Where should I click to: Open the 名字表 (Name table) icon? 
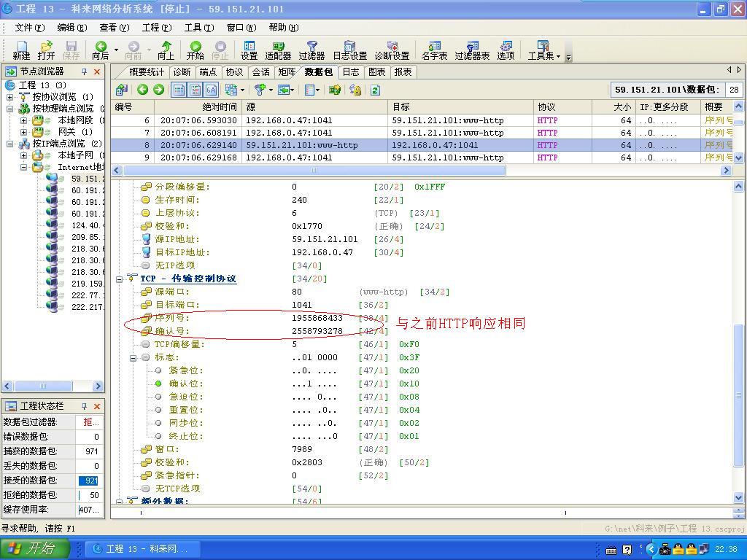pyautogui.click(x=434, y=47)
